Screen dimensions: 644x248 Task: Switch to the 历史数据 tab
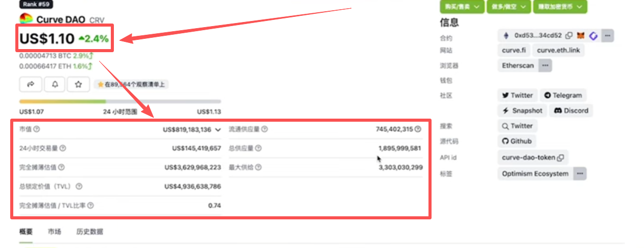point(90,232)
